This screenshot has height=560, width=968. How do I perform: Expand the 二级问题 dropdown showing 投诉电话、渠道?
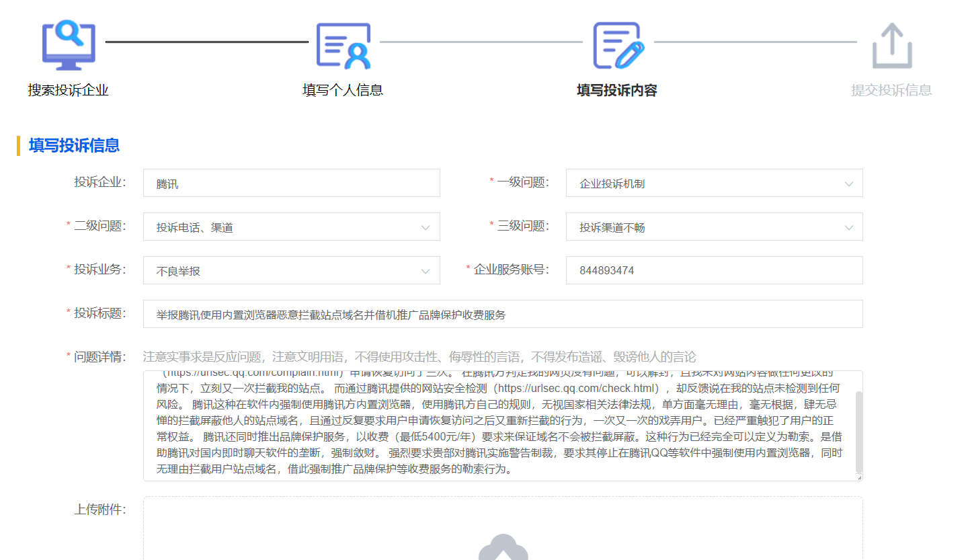click(291, 227)
